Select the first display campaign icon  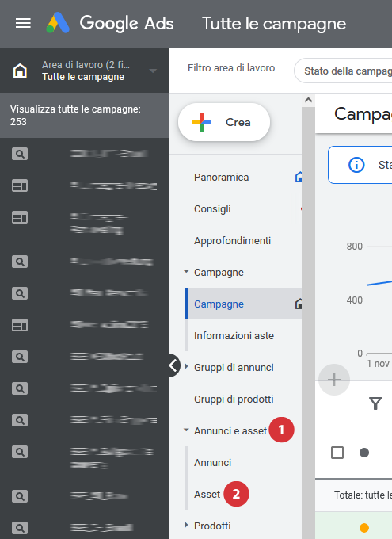[x=20, y=185]
